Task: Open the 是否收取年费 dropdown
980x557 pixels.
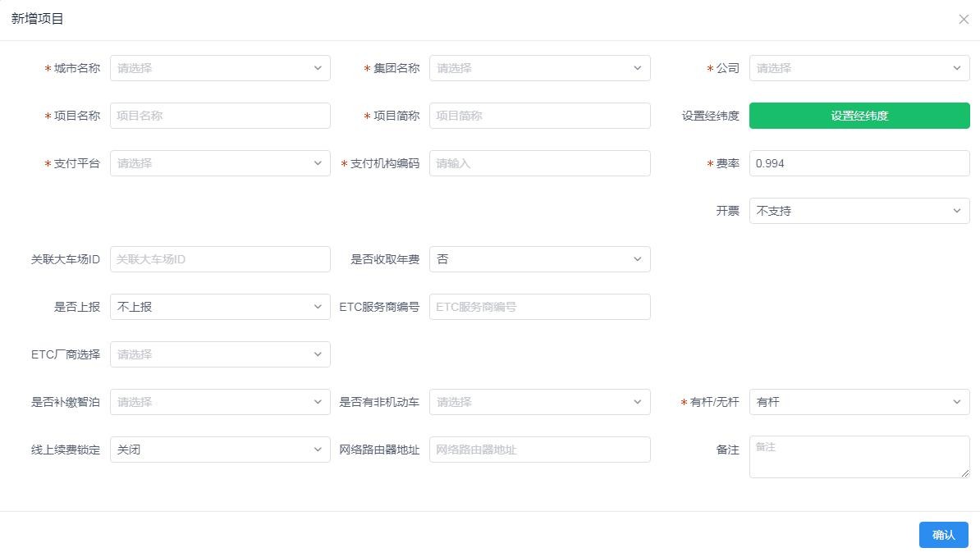Action: click(539, 259)
